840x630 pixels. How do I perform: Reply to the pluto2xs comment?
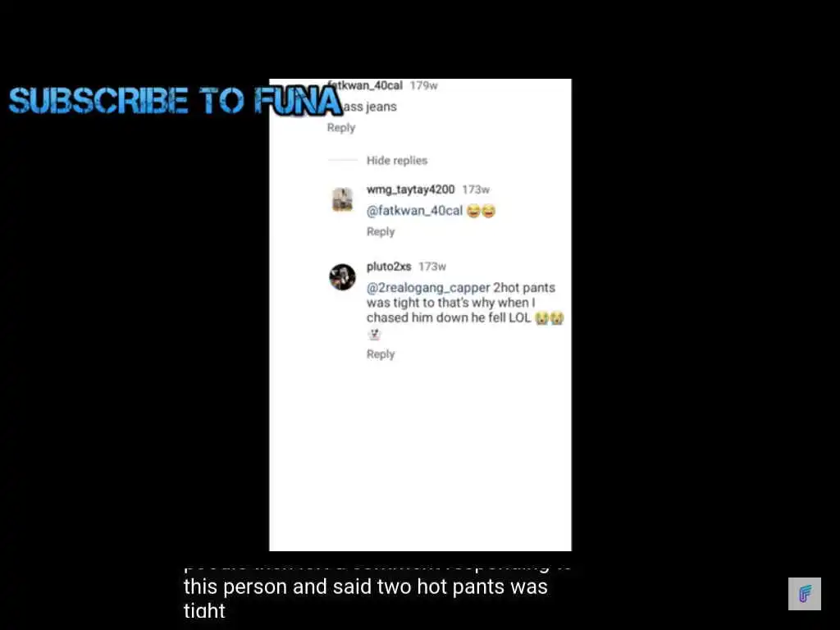pyautogui.click(x=381, y=354)
